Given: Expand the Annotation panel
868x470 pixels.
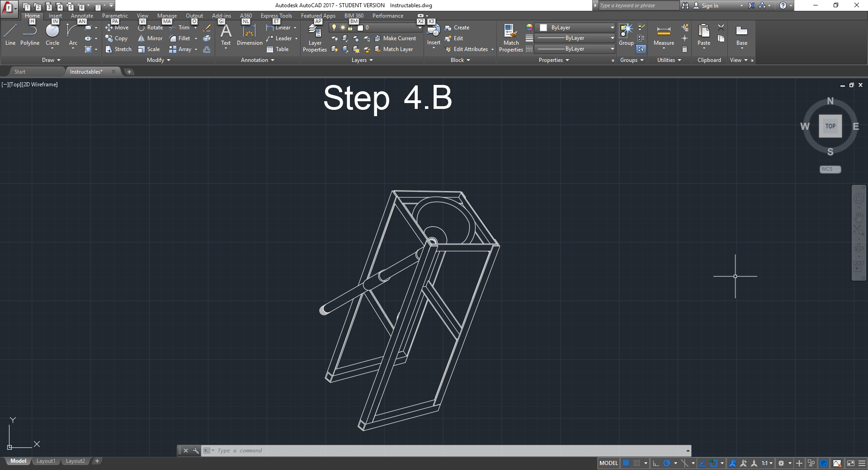Looking at the screenshot, I should pyautogui.click(x=257, y=60).
